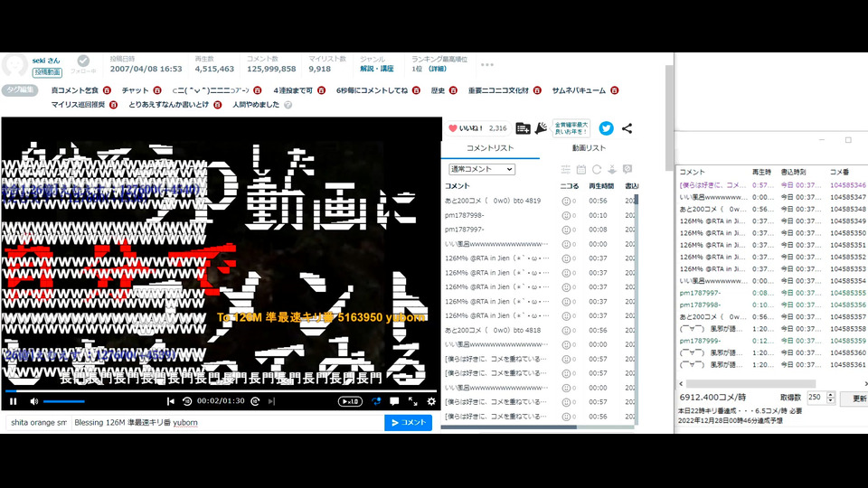Adjust the blue volume slider
868x488 pixels.
pyautogui.click(x=63, y=401)
